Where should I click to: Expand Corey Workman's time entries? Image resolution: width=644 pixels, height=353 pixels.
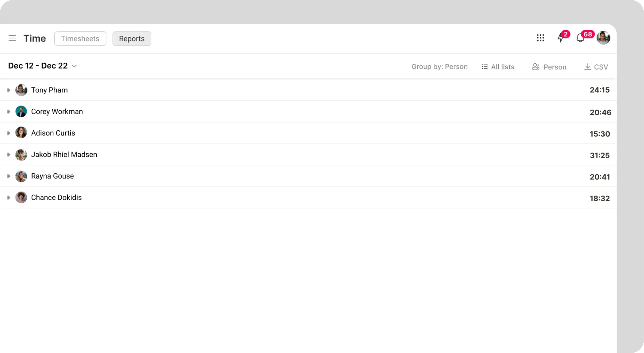[9, 111]
